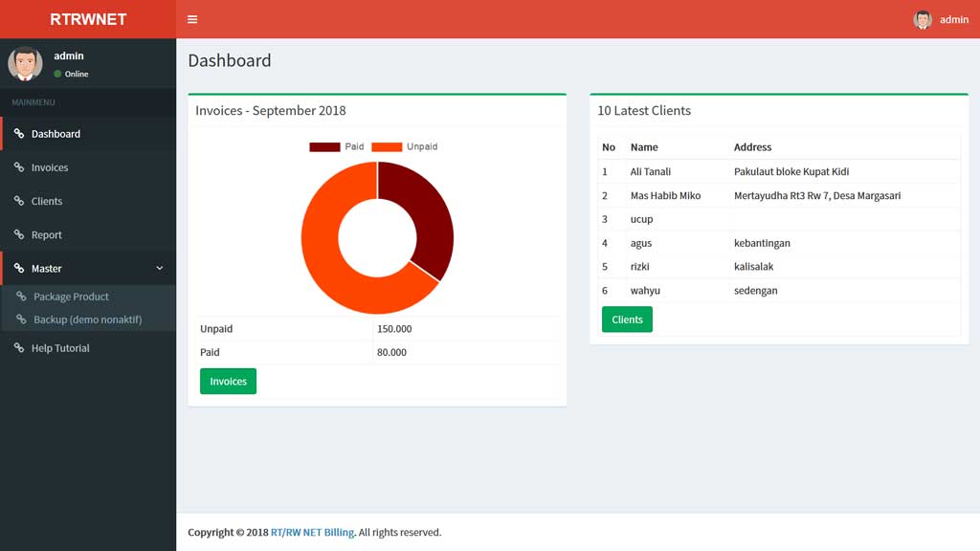Viewport: 980px width, 551px height.
Task: Open the RT/RW NET Billing footer link
Action: pos(312,532)
